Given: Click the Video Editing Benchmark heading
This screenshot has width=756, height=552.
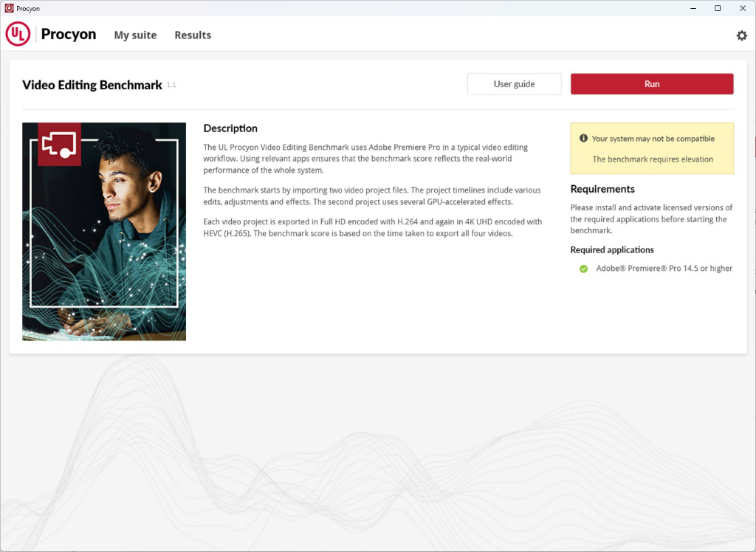Looking at the screenshot, I should pos(92,85).
